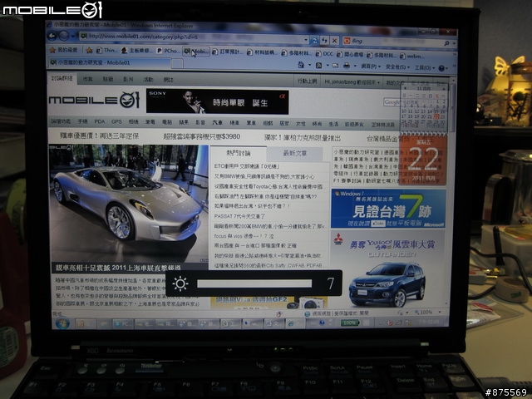Click the red X Stop loading icon
532x399 pixels.
[334, 41]
